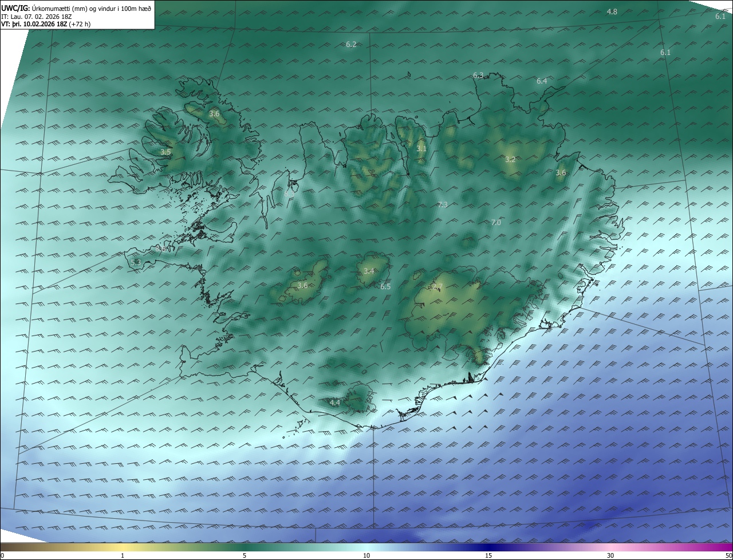This screenshot has height=560, width=733.
Task: Click the color scale tick label 15
Action: [x=488, y=555]
